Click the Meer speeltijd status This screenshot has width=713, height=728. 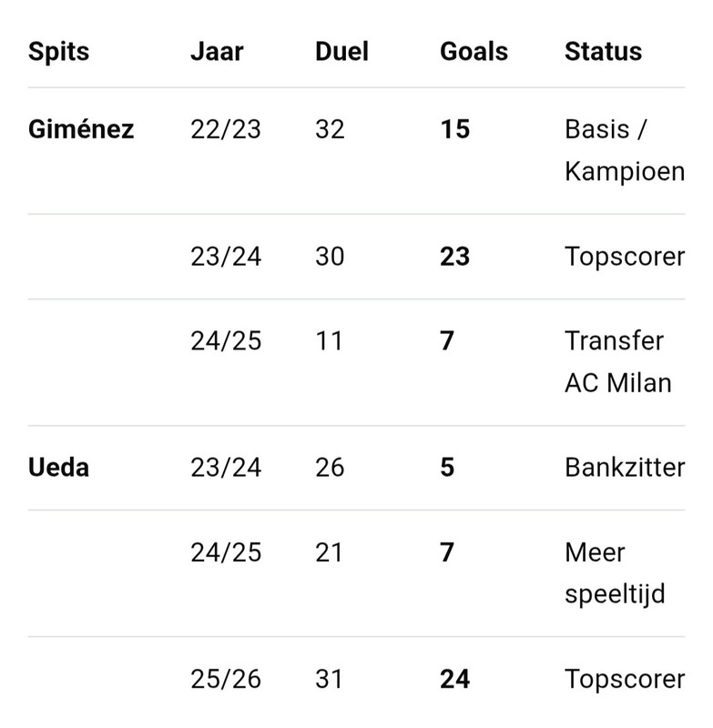(x=615, y=573)
